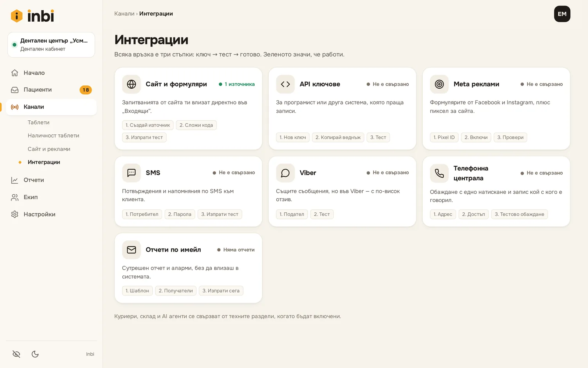Click step '1. Нов ключ'
This screenshot has width=588, height=368.
coord(293,137)
